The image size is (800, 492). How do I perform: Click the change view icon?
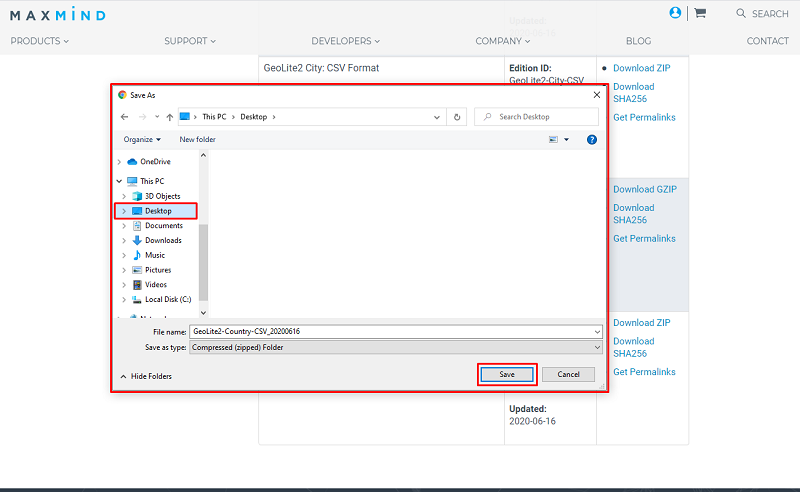click(553, 139)
